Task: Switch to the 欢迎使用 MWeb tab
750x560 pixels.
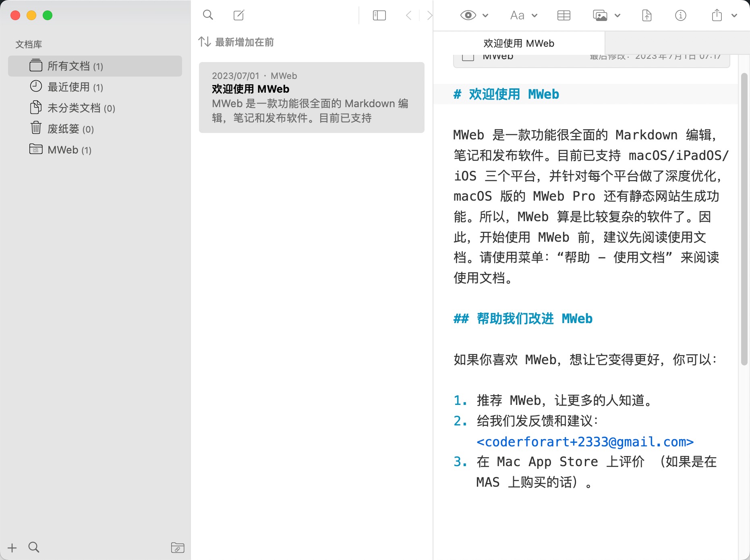Action: 519,43
